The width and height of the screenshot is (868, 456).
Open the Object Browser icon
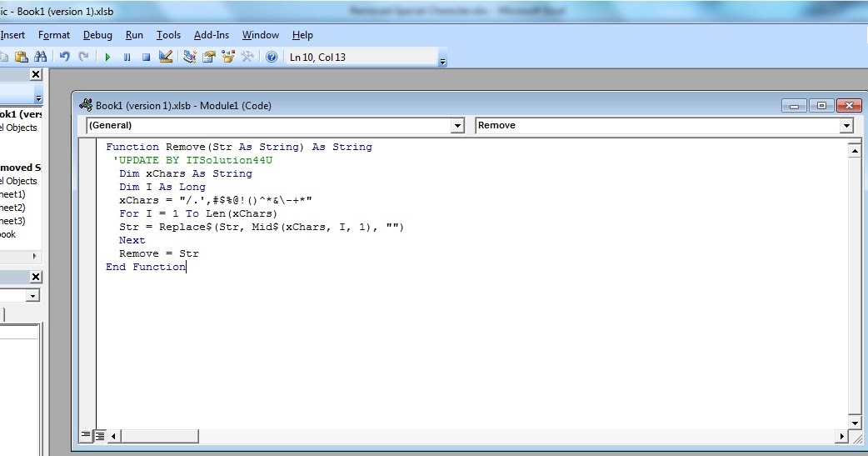click(x=228, y=57)
